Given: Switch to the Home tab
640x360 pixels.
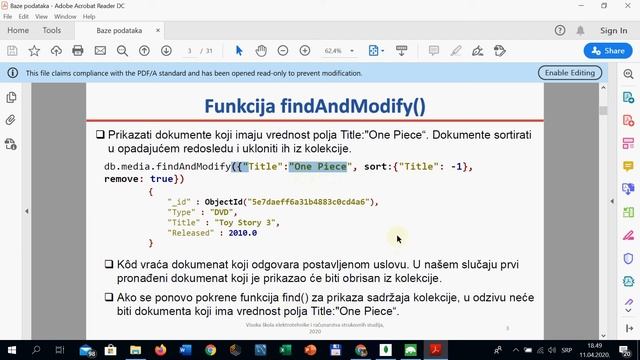Looking at the screenshot, I should tap(18, 30).
